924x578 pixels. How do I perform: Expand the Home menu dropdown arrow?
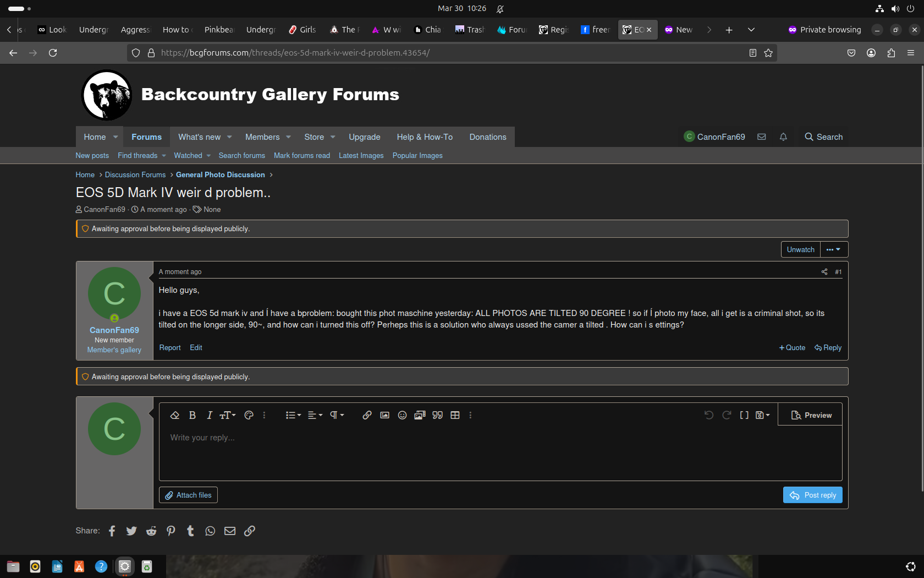[x=116, y=137]
